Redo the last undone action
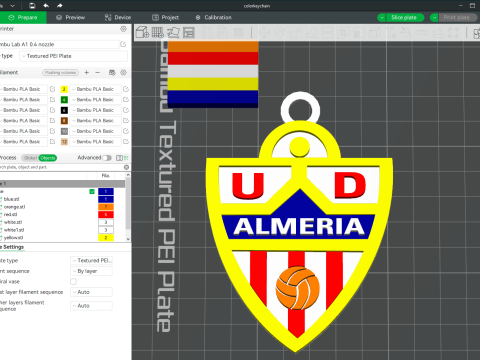Image resolution: width=480 pixels, height=360 pixels. 60,6
